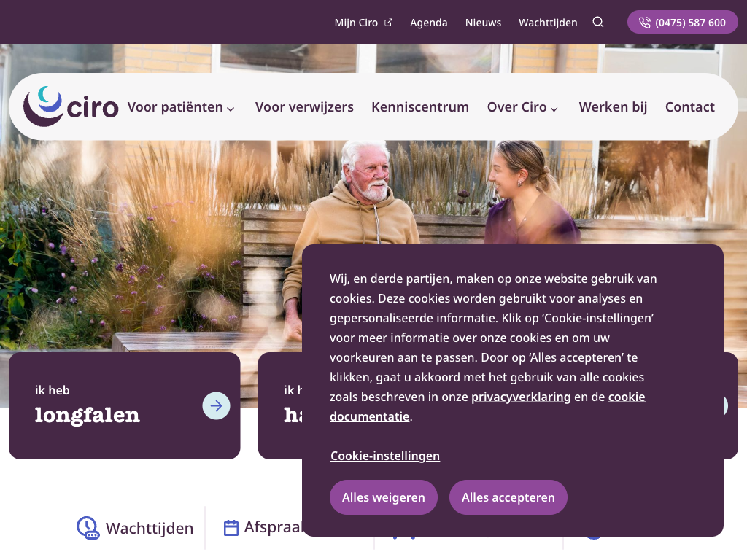The height and width of the screenshot is (560, 747).
Task: Open the privacyverklaring link
Action: pyautogui.click(x=521, y=397)
